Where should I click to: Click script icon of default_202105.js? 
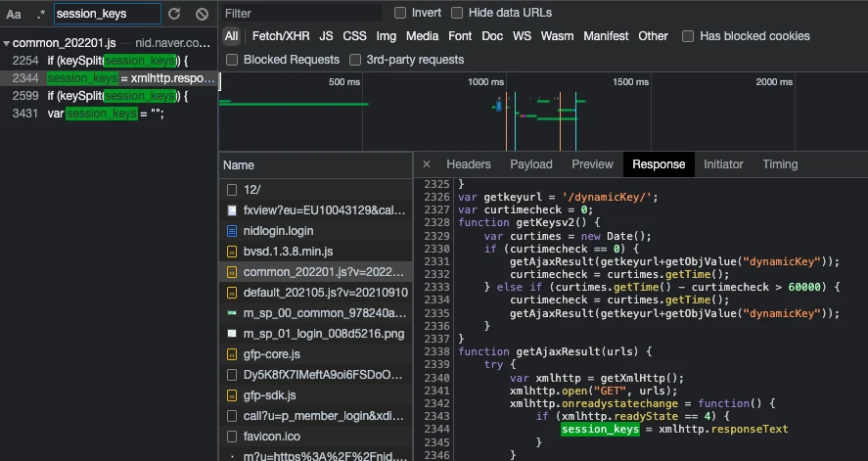tap(232, 293)
